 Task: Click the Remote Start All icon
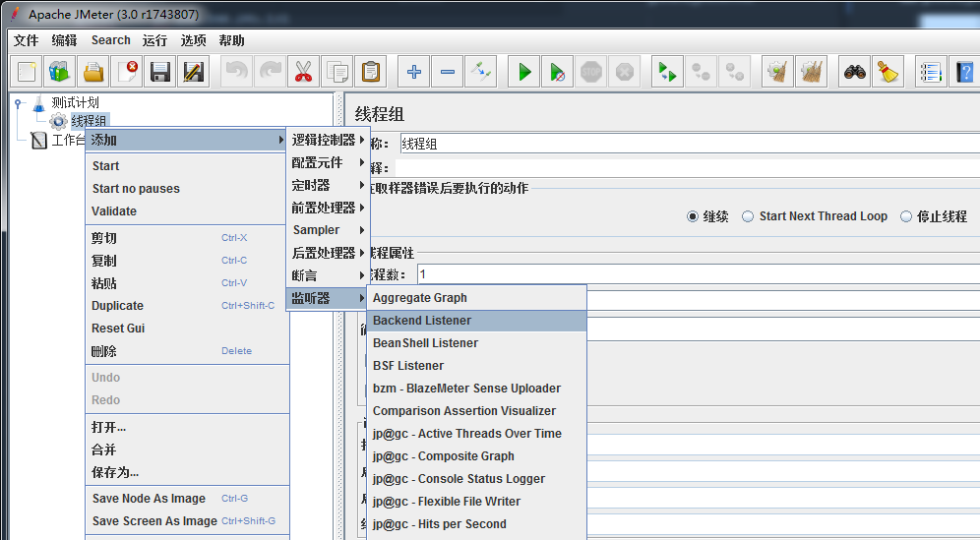coord(667,72)
